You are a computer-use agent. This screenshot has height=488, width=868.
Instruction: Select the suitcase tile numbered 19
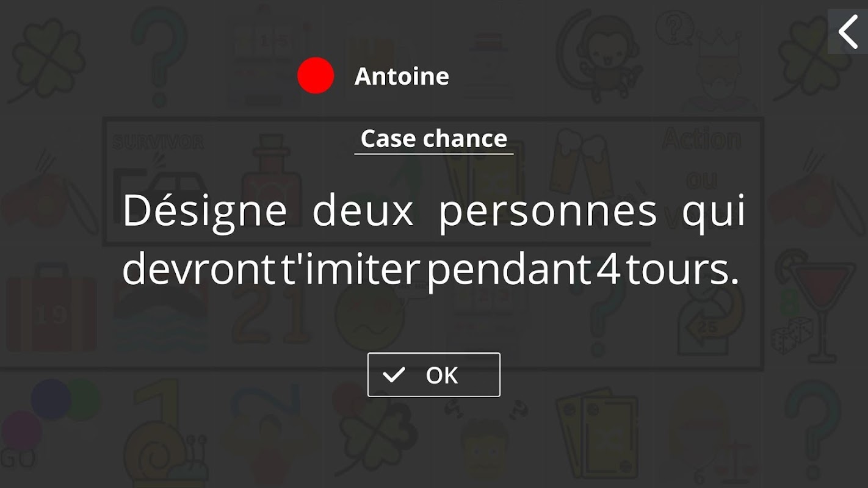51,308
